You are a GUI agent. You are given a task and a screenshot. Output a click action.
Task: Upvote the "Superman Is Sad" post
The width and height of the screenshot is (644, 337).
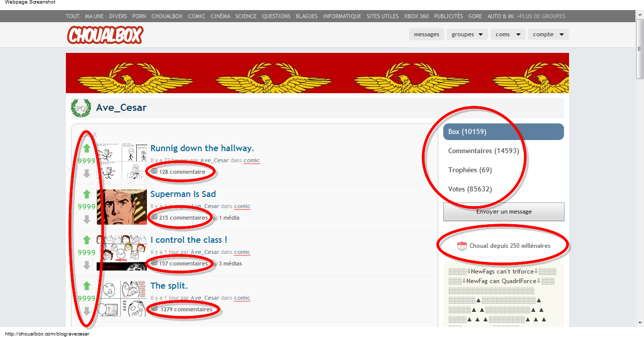pos(87,194)
